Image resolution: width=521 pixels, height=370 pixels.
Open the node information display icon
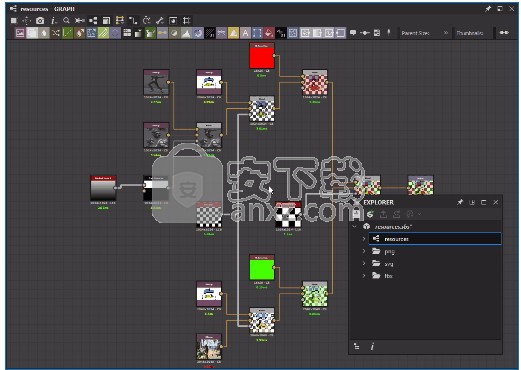53,21
